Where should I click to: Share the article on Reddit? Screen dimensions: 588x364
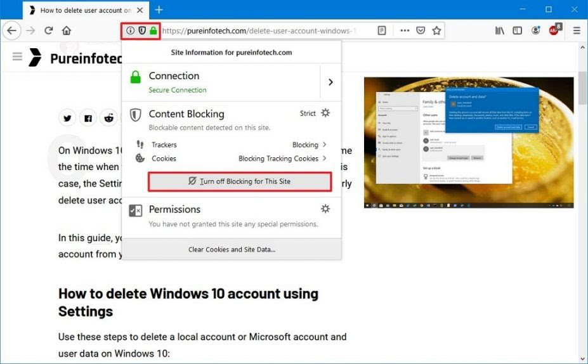tap(108, 118)
